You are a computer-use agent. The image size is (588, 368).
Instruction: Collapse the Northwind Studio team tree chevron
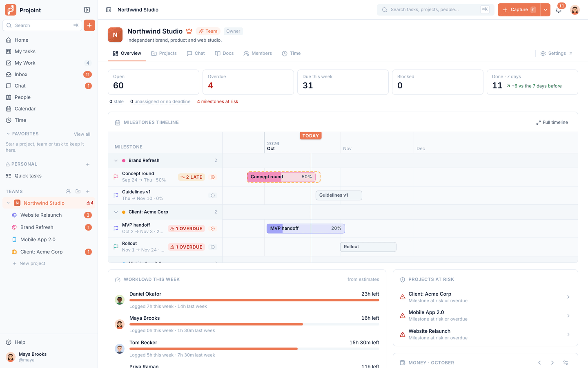[x=8, y=203]
